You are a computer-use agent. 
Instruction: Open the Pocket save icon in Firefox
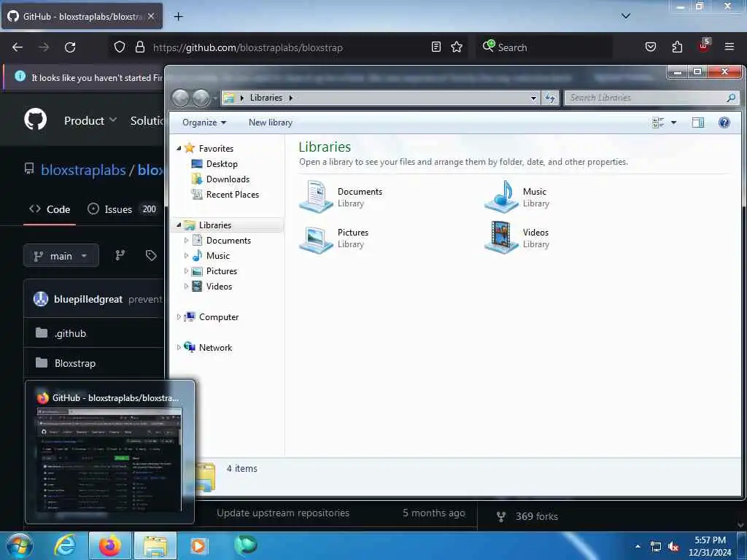651,47
